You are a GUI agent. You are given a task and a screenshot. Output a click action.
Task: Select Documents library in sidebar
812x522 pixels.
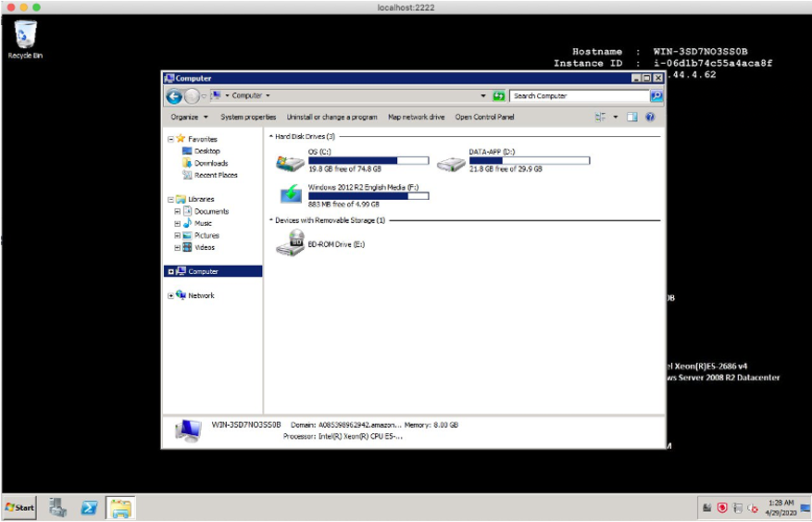click(x=211, y=211)
